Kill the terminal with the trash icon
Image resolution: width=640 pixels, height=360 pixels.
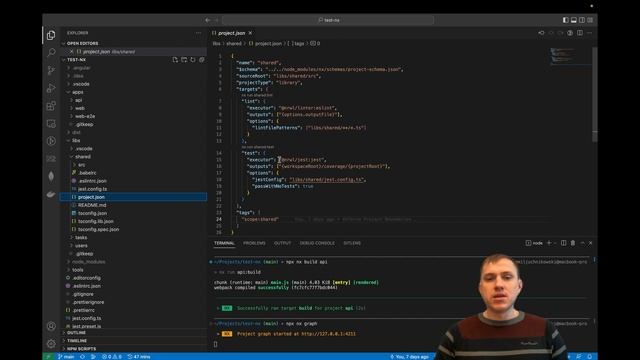pos(573,243)
